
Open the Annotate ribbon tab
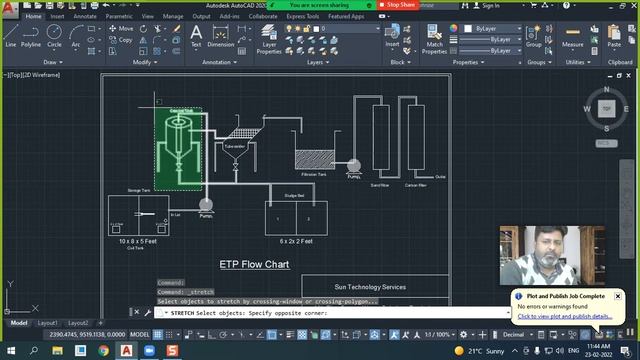click(85, 16)
